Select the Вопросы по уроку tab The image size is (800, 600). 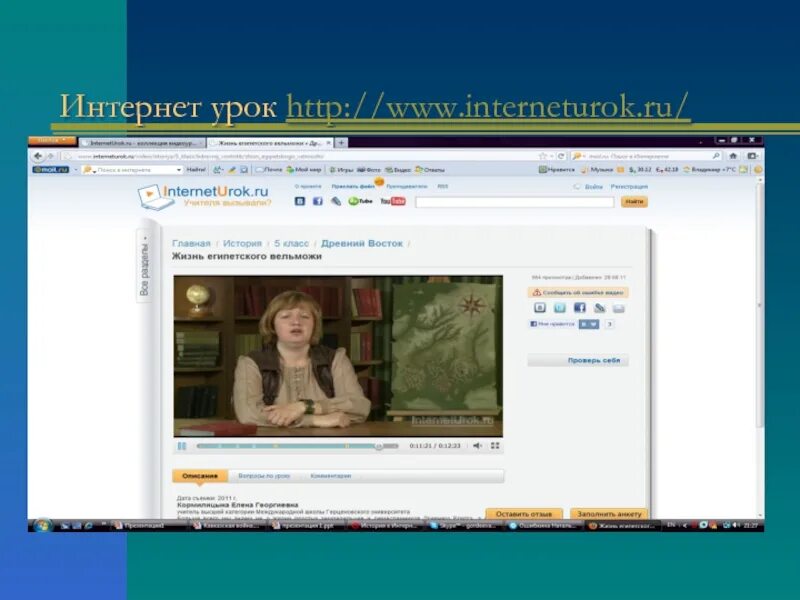(x=264, y=476)
